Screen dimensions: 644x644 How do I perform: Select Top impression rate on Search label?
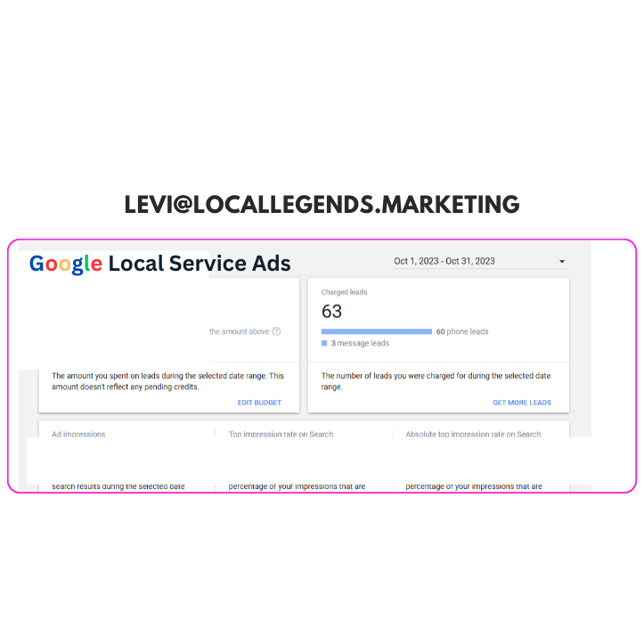click(x=281, y=434)
